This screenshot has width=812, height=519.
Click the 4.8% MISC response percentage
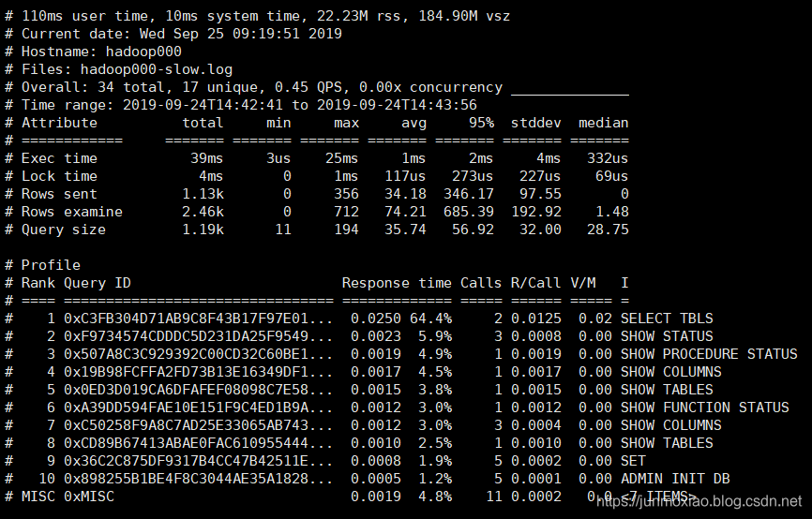pyautogui.click(x=434, y=497)
